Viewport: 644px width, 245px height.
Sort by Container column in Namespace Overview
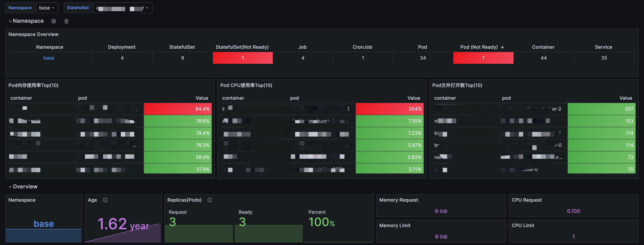coord(543,47)
